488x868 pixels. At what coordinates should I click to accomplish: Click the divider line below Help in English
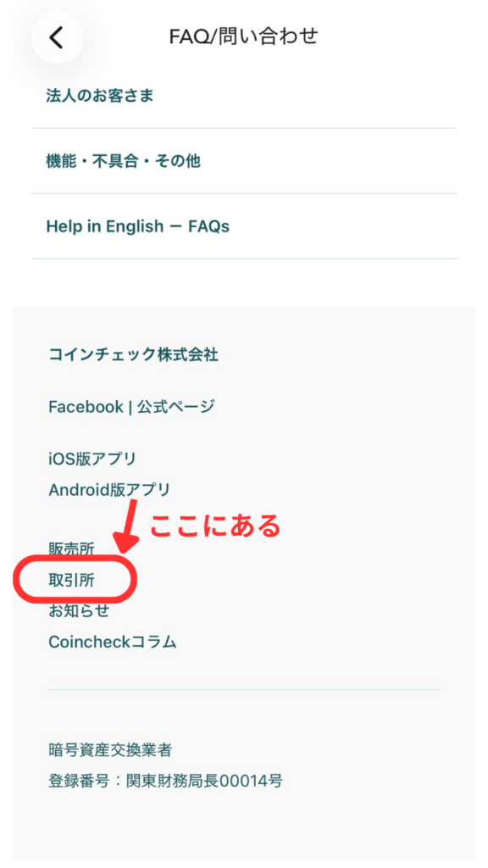(x=244, y=259)
